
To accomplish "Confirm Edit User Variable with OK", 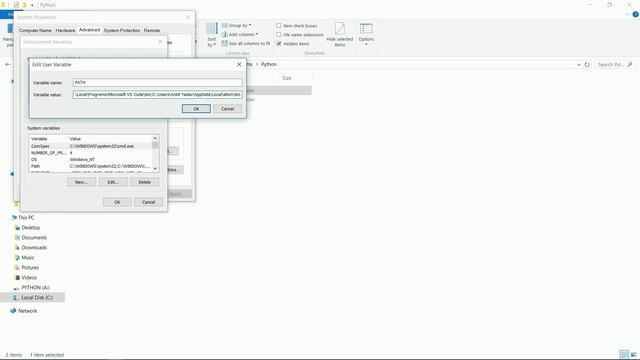I will tap(196, 109).
